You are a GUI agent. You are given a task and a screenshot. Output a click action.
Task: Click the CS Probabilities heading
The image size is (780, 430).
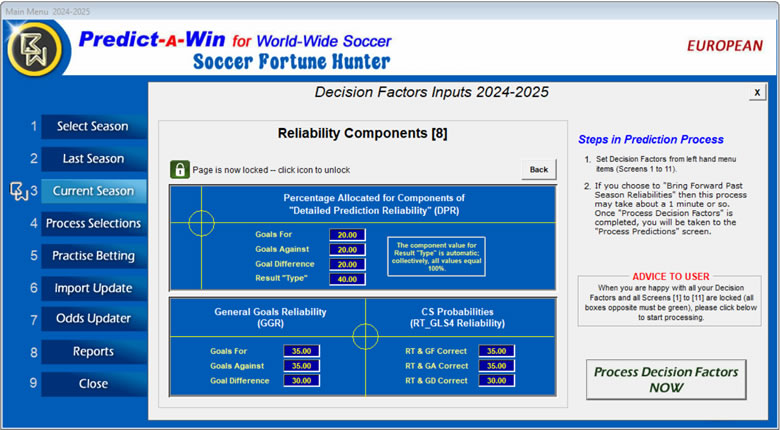pyautogui.click(x=457, y=318)
